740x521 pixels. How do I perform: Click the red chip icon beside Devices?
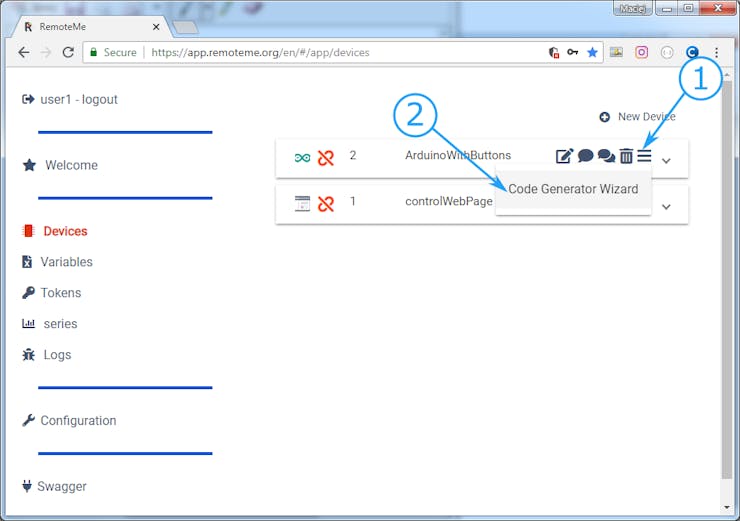click(28, 231)
